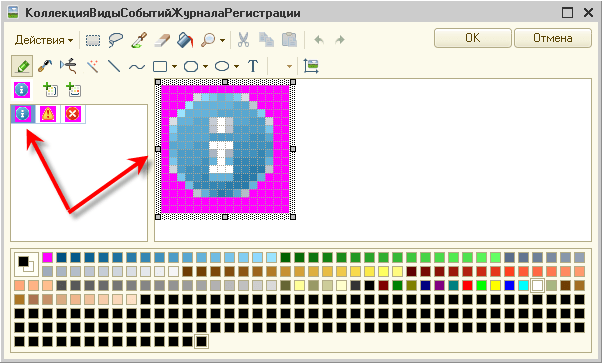Select the paint bucket fill tool
The height and width of the screenshot is (363, 602).
pyautogui.click(x=185, y=40)
